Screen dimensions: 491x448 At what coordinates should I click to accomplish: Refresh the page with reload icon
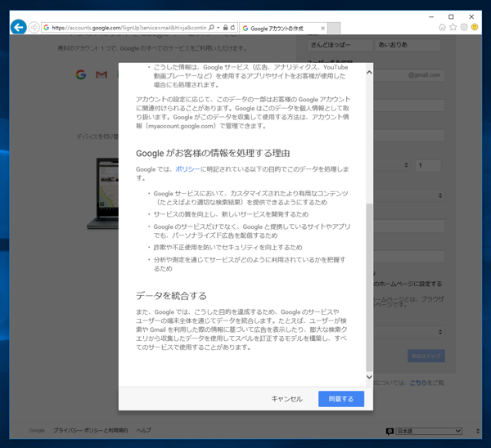point(232,28)
